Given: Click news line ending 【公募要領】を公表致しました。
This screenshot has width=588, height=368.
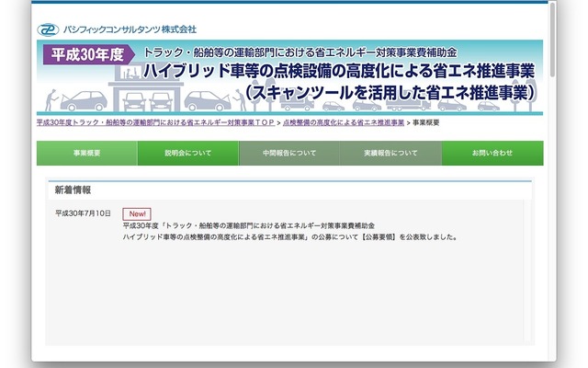Looking at the screenshot, I should pos(290,237).
